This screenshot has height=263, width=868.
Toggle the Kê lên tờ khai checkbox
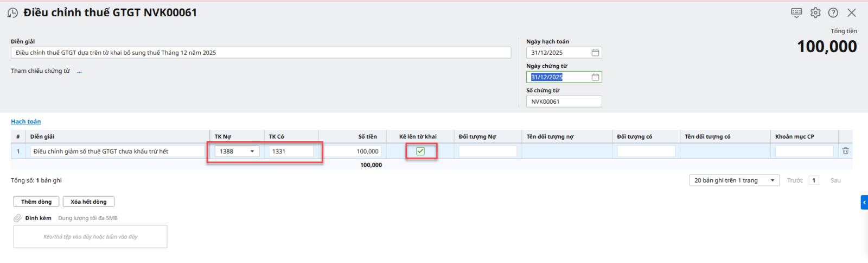point(420,151)
